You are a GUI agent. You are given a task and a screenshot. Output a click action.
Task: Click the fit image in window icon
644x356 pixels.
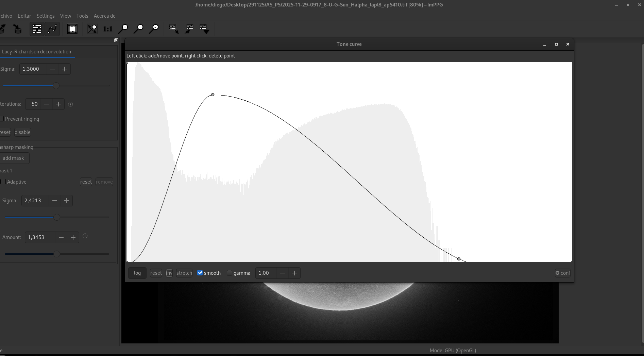92,29
